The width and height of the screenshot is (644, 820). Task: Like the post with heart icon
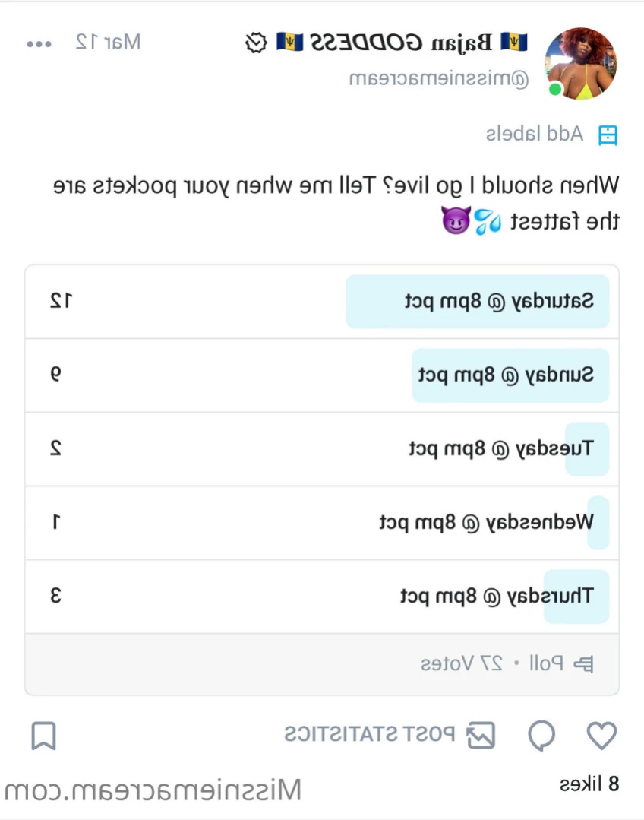click(601, 736)
